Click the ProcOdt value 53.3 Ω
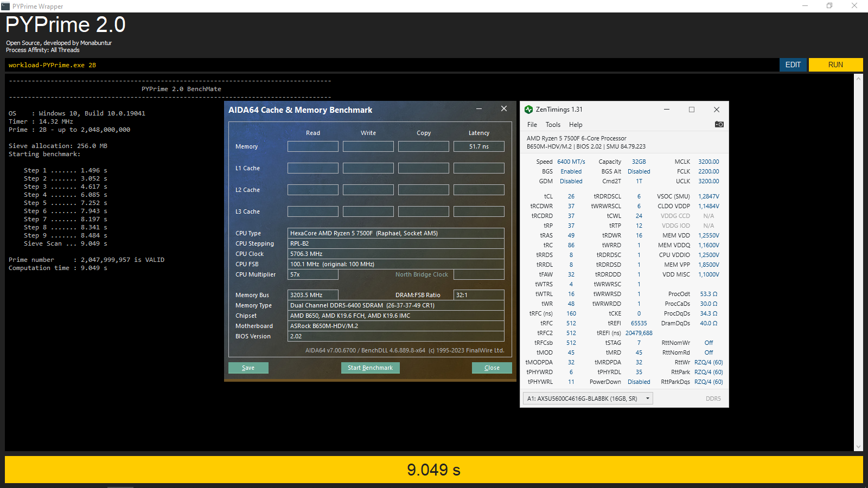This screenshot has width=868, height=488. click(709, 294)
